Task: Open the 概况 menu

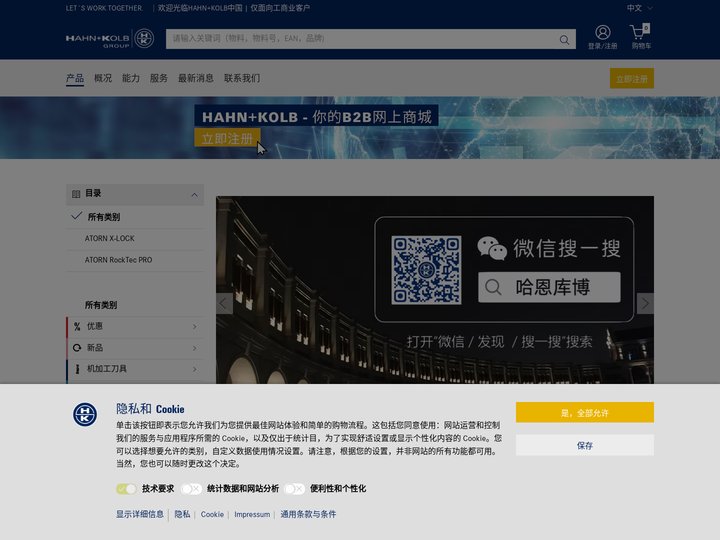Action: click(103, 78)
